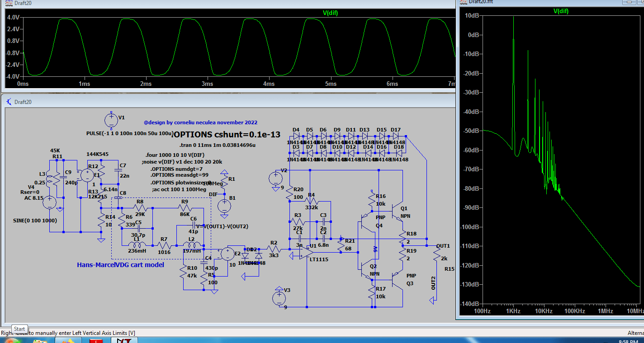Viewport: 644px width, 343px height.
Task: Click the 4.0V vertical axis label
Action: [13, 17]
